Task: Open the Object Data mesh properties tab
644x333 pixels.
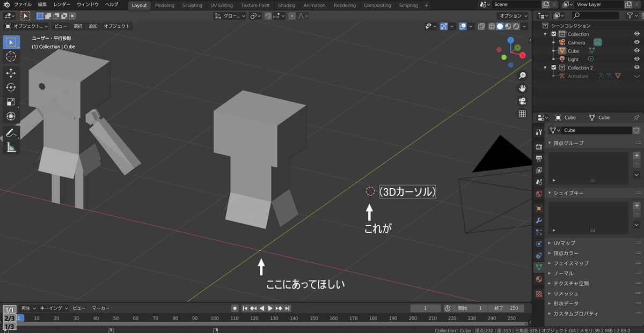Action: [539, 267]
